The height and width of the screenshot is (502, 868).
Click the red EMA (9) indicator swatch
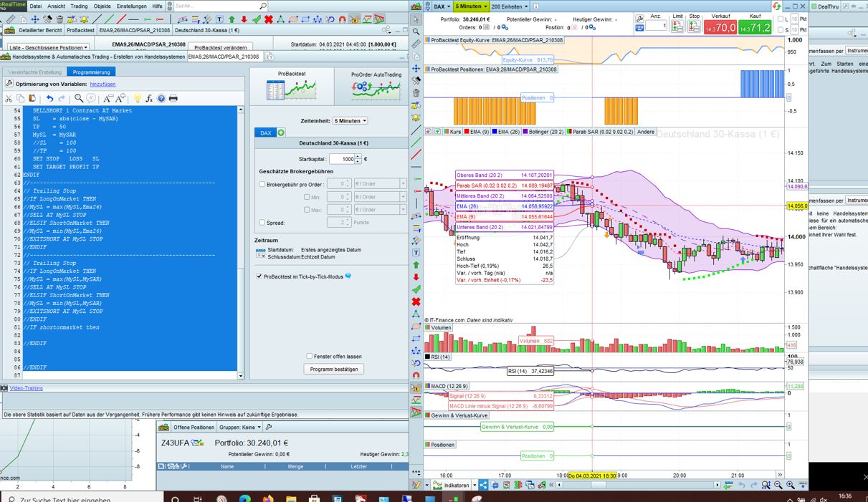[x=467, y=132]
